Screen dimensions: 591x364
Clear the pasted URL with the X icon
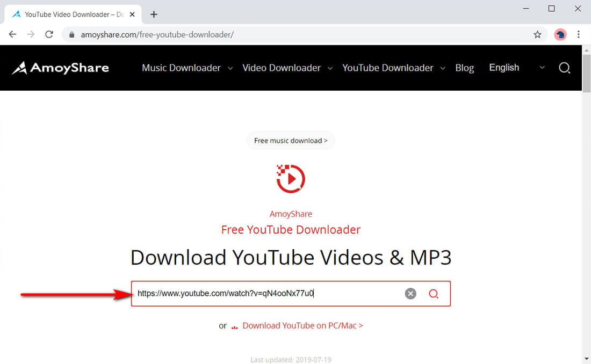pyautogui.click(x=410, y=294)
